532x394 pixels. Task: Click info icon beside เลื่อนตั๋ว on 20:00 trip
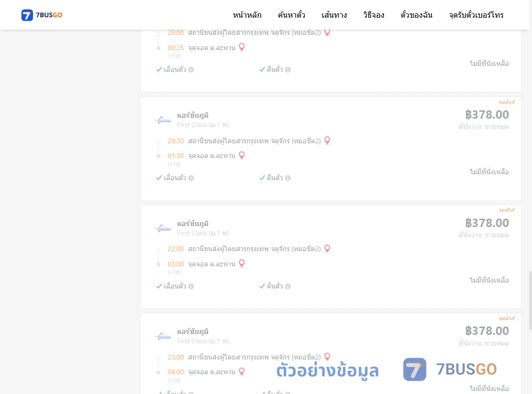click(191, 69)
